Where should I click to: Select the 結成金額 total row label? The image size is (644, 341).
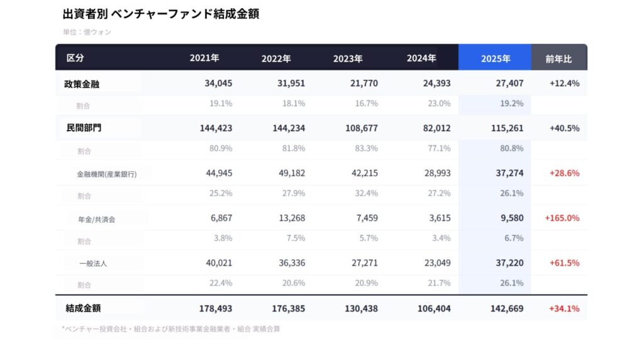pyautogui.click(x=83, y=308)
